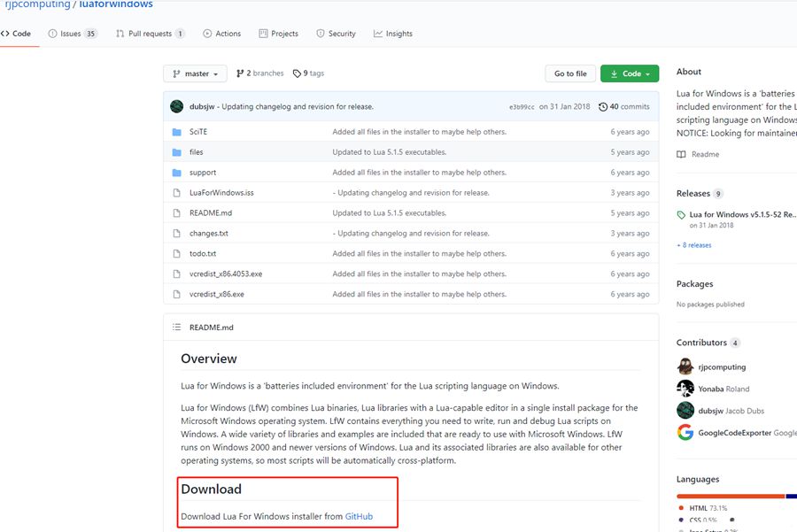
Task: Click the Yonaba contributor avatar
Action: [685, 389]
